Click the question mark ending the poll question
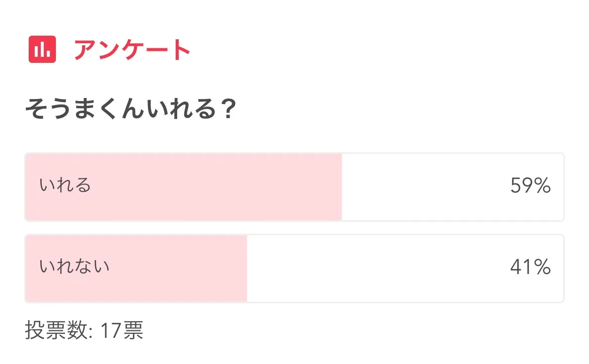 228,110
